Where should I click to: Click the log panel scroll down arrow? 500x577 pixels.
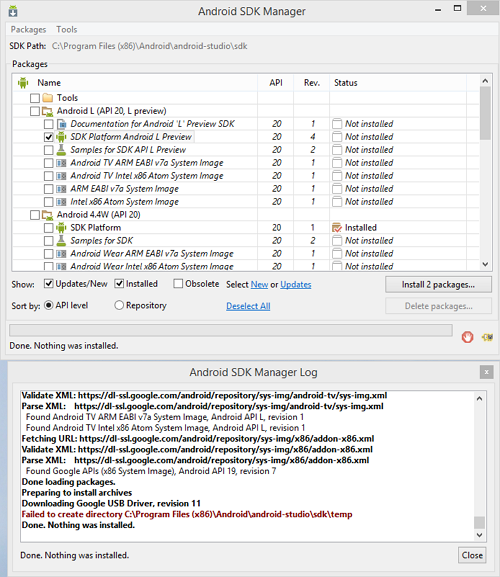479,535
